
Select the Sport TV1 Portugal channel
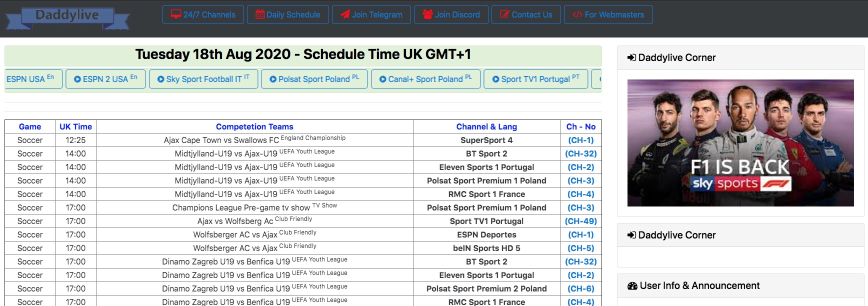point(535,79)
